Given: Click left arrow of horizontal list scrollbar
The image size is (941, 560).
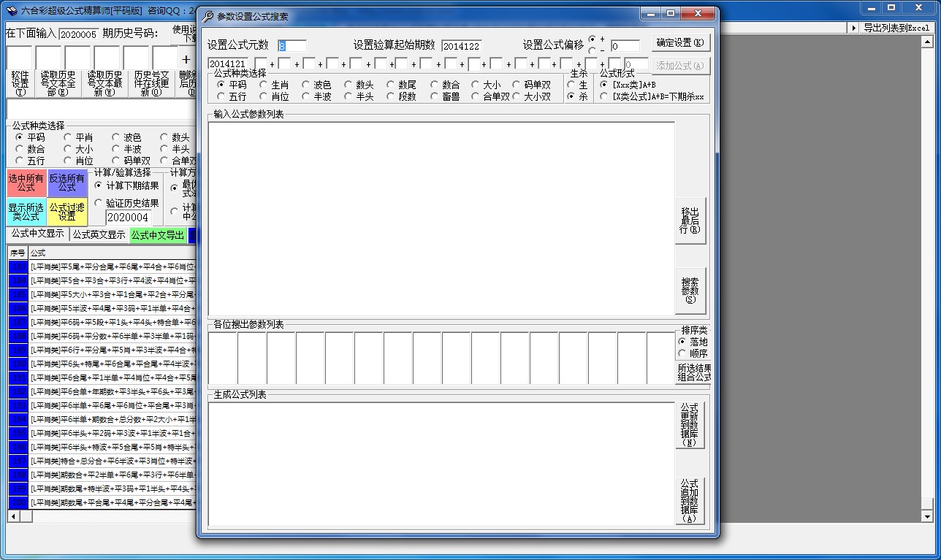Looking at the screenshot, I should (12, 515).
